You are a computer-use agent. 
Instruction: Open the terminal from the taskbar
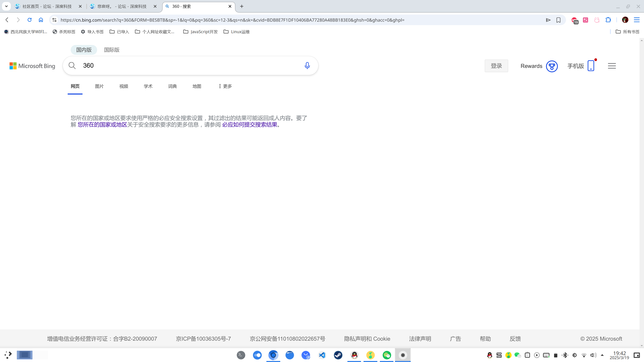[241, 355]
